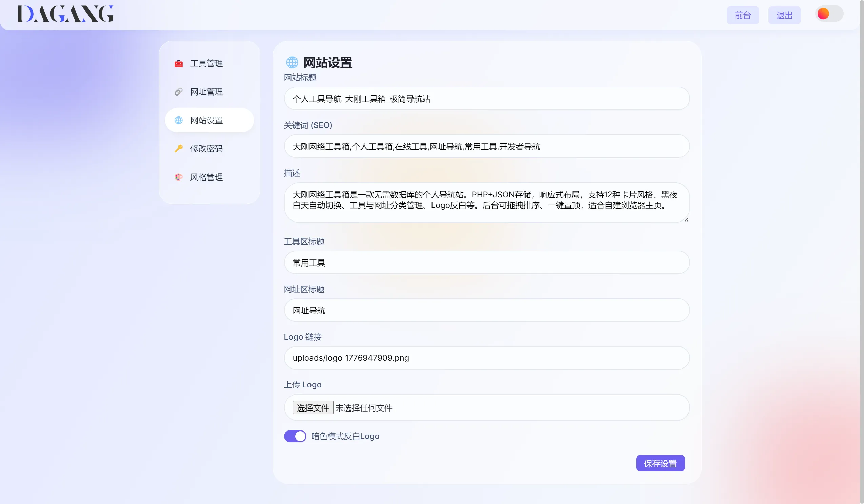864x504 pixels.
Task: Focus the 工具区标题 input with 常用工具
Action: point(487,262)
